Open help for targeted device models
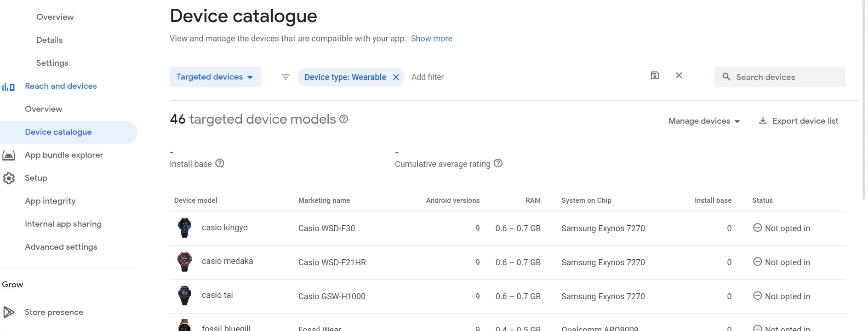This screenshot has height=331, width=868. [x=344, y=120]
